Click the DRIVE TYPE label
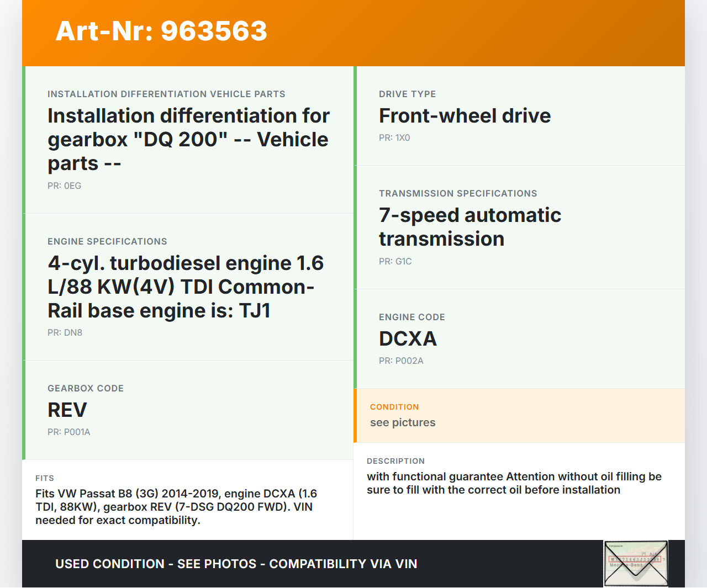This screenshot has width=707, height=588. [408, 94]
